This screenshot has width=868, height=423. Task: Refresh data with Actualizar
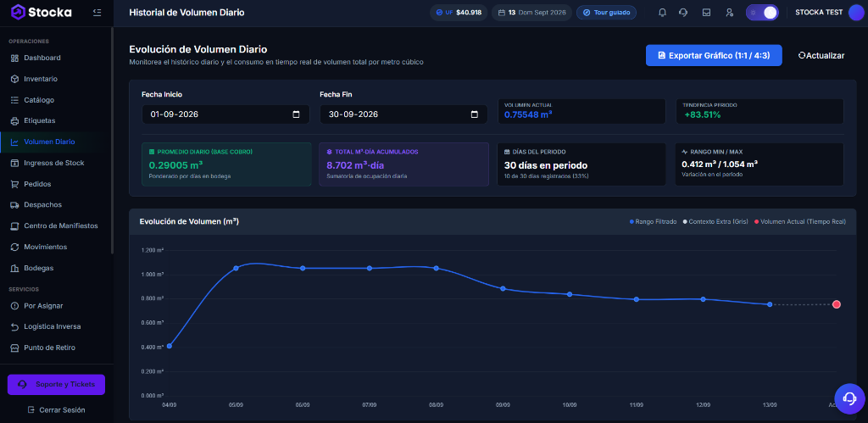click(x=821, y=55)
